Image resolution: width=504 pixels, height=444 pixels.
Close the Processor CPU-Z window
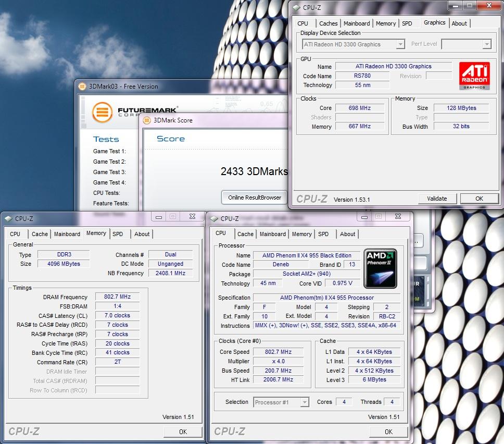tap(398, 217)
